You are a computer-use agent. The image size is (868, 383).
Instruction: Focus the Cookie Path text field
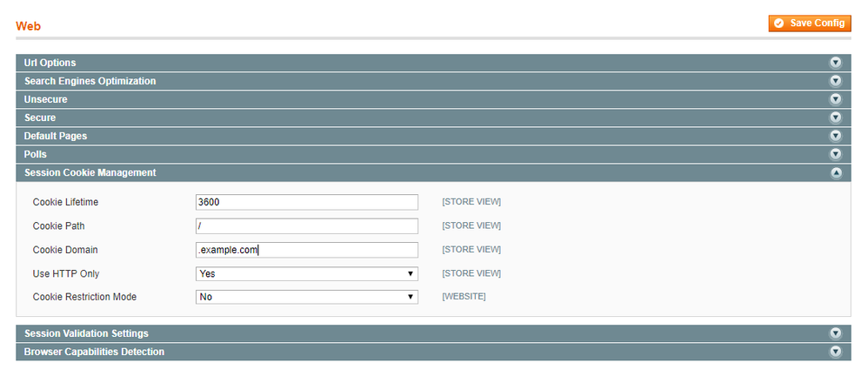click(307, 226)
